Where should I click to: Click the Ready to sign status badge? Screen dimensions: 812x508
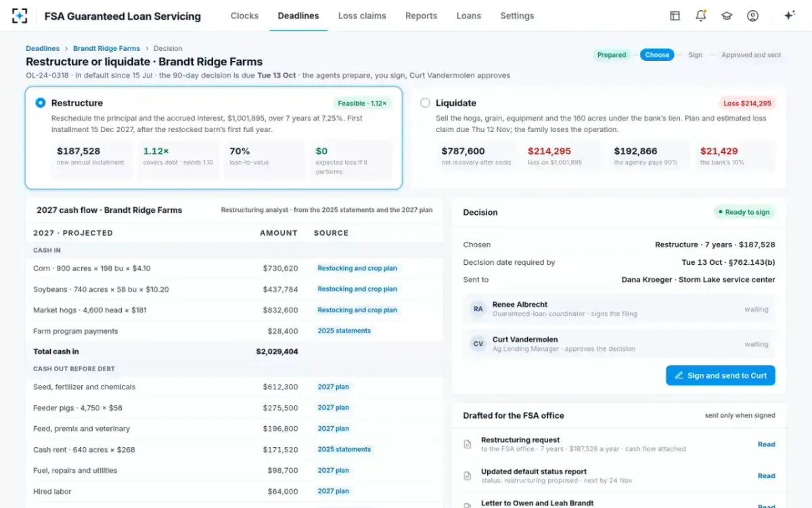pos(744,212)
